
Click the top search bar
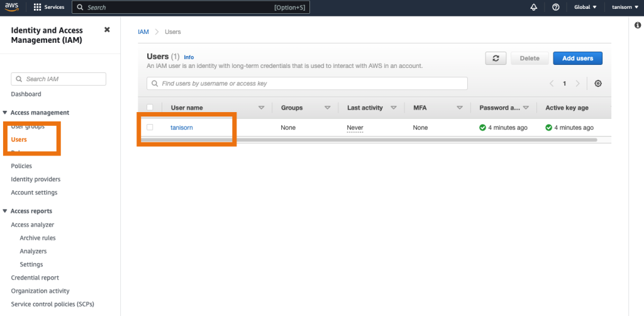191,8
